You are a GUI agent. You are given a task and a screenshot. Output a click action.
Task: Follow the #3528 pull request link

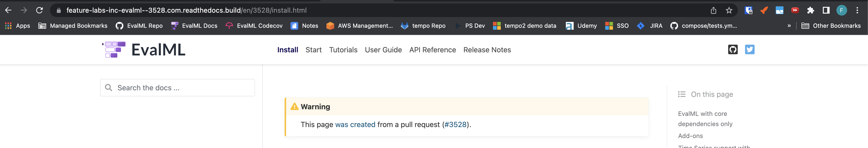click(455, 124)
